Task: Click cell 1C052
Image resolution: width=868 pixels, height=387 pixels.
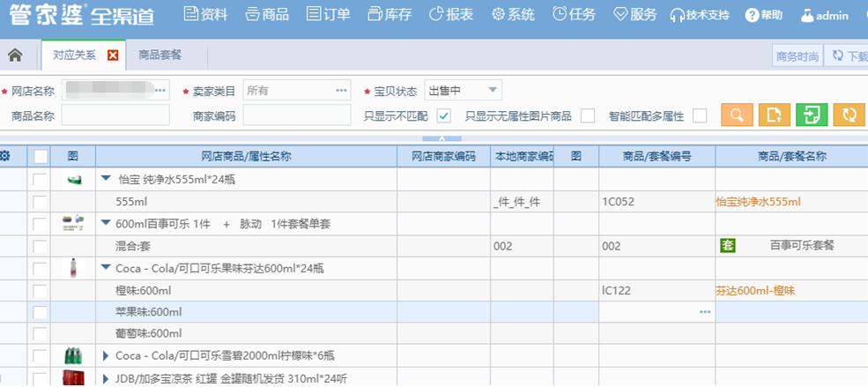Action: (x=657, y=202)
